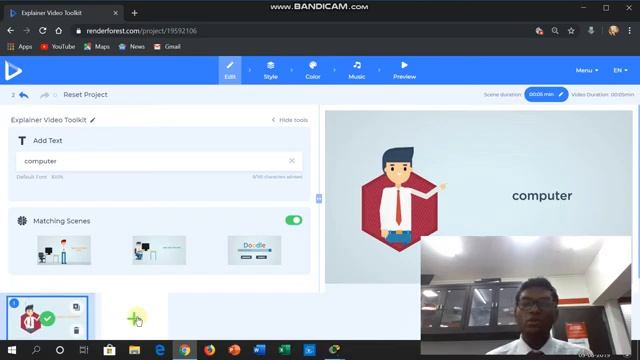Screen dimensions: 640x360
Task: Open Microsoft Store from the taskbar
Action: coord(109,350)
